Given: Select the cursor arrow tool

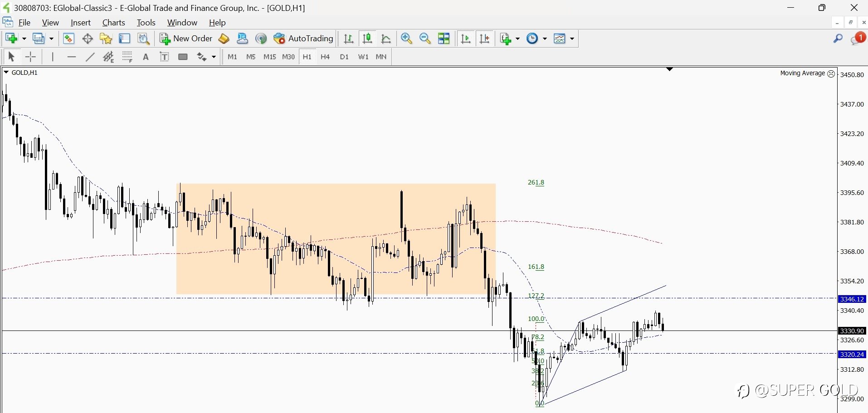Looking at the screenshot, I should click(x=11, y=57).
